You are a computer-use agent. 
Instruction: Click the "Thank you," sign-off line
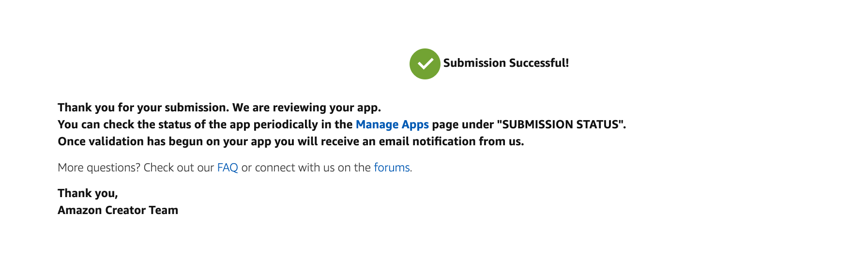(88, 193)
